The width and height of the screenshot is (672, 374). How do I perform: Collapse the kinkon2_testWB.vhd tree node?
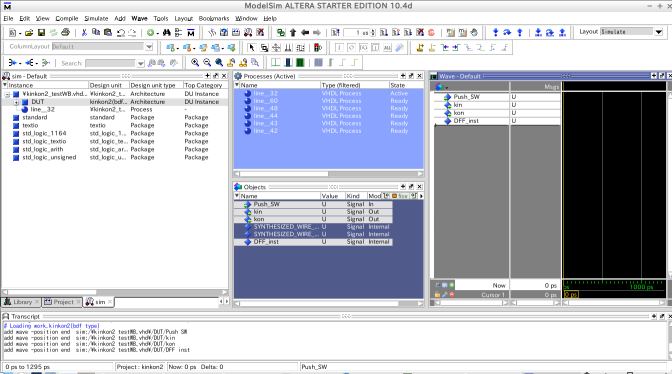(7, 94)
